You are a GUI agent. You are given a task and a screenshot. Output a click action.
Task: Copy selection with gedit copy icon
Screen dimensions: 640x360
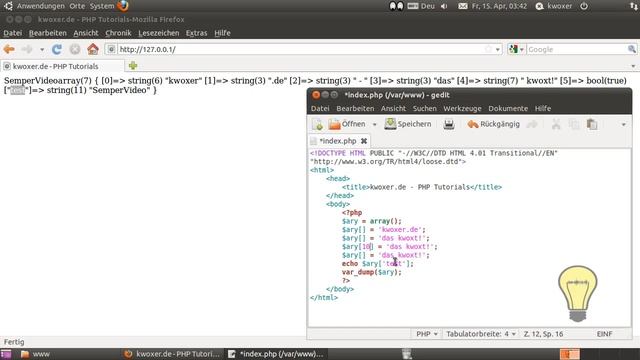[x=574, y=124]
